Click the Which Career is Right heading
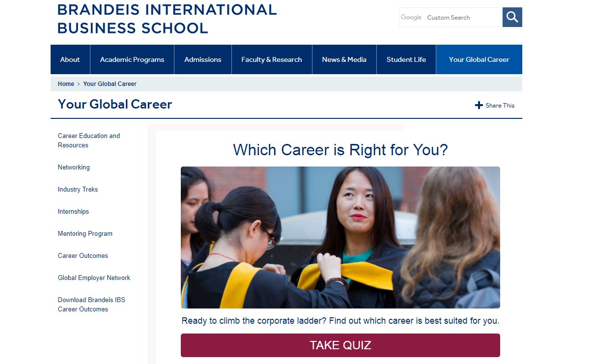Viewport: 594px width, 364px height. tap(340, 150)
